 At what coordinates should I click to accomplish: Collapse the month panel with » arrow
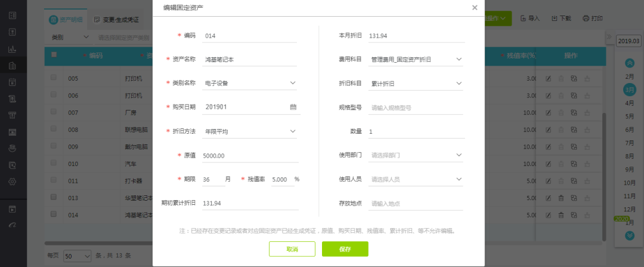(x=609, y=36)
